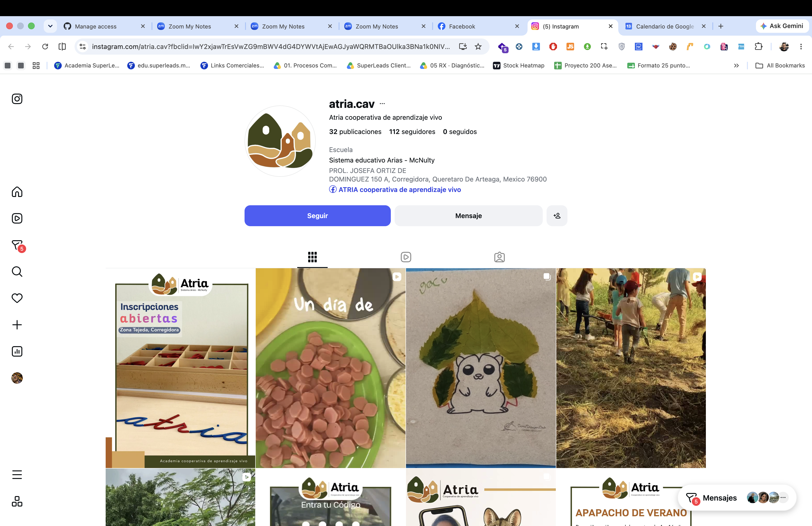Switch to the Manage access tab
Viewport: 812px width, 526px height.
click(104, 26)
